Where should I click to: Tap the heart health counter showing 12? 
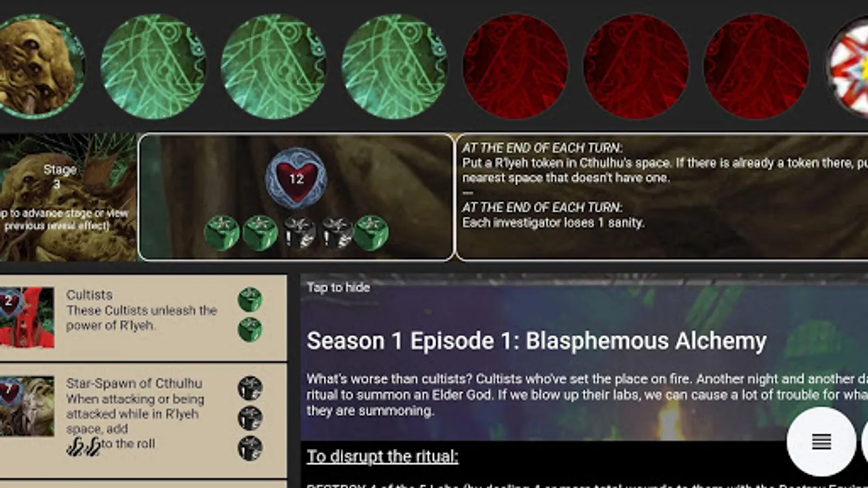click(x=296, y=178)
